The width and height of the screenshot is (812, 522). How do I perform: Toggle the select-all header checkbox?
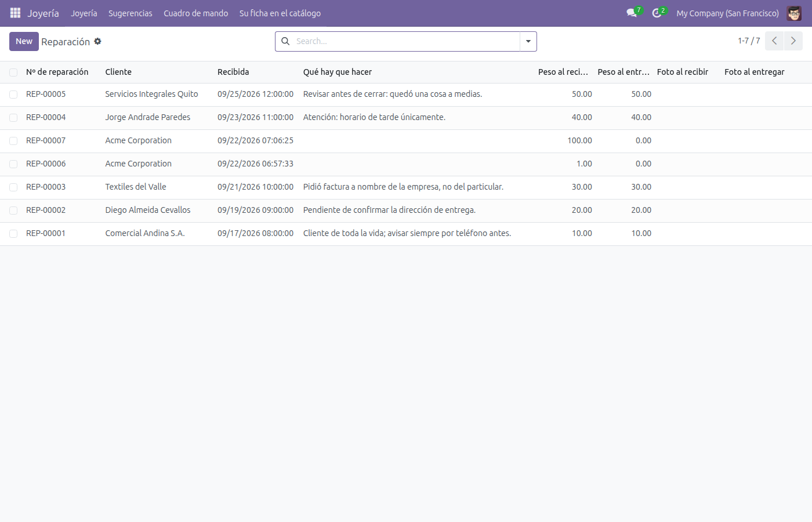[x=13, y=72]
